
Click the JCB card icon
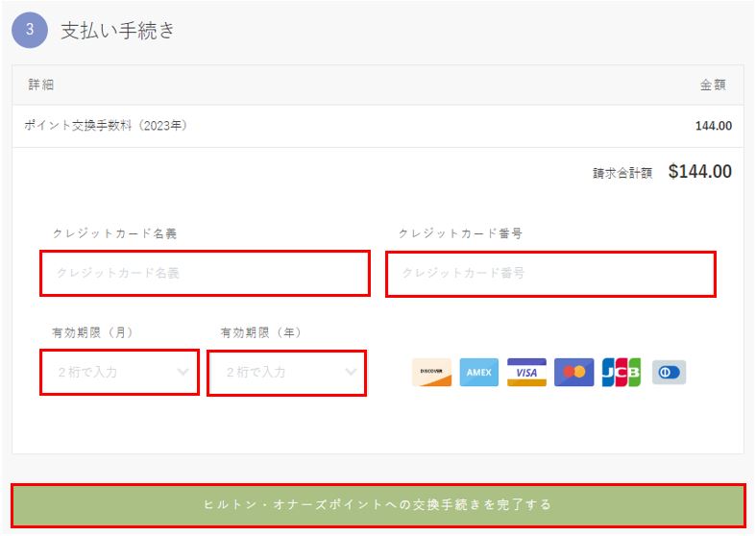click(x=622, y=372)
